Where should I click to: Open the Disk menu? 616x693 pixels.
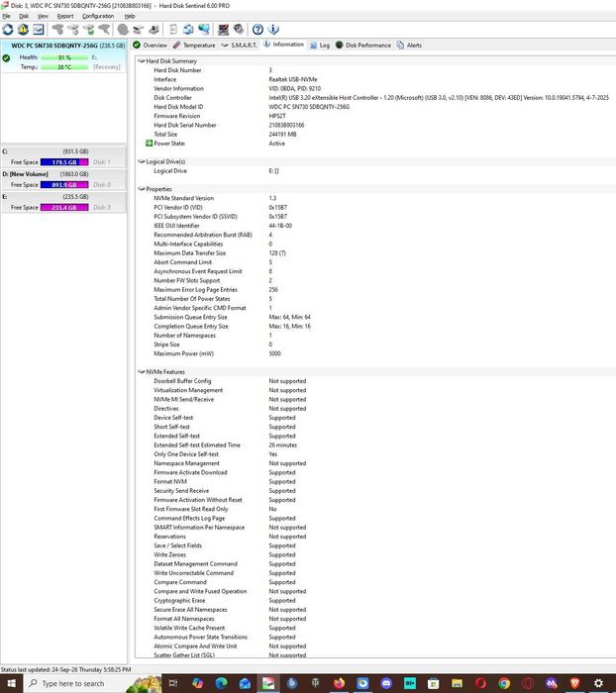(x=24, y=16)
